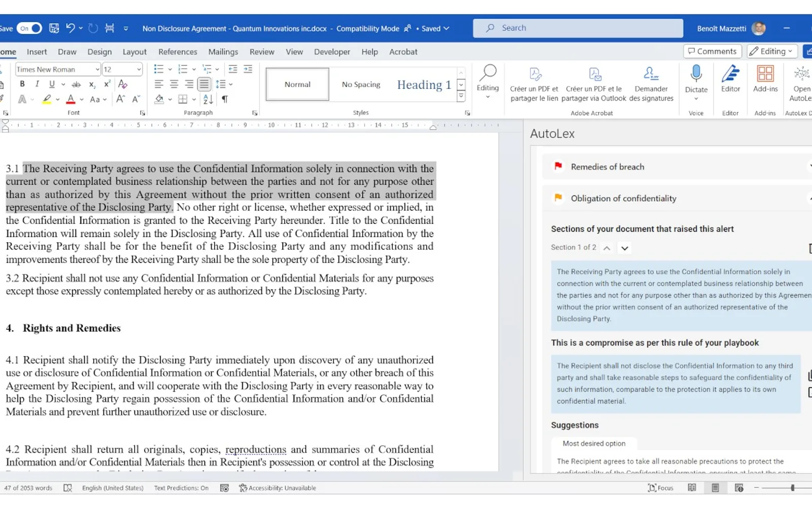Click the Save icon in title bar
Screen dimensions: 812x508
pos(54,28)
